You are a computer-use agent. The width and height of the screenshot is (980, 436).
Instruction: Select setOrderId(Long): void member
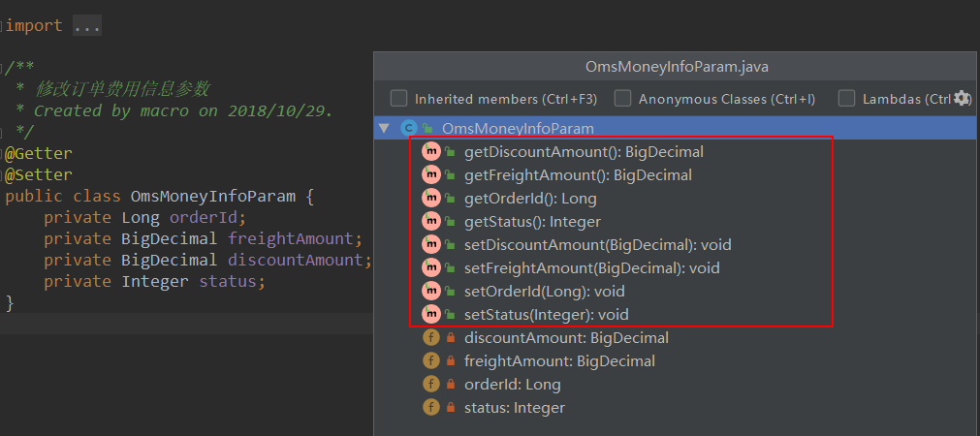pos(545,292)
